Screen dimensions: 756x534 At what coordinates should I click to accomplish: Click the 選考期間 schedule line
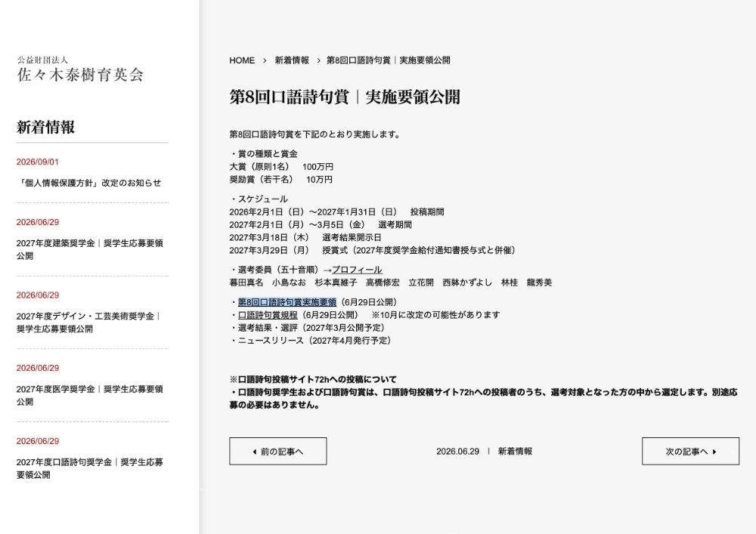pyautogui.click(x=321, y=225)
